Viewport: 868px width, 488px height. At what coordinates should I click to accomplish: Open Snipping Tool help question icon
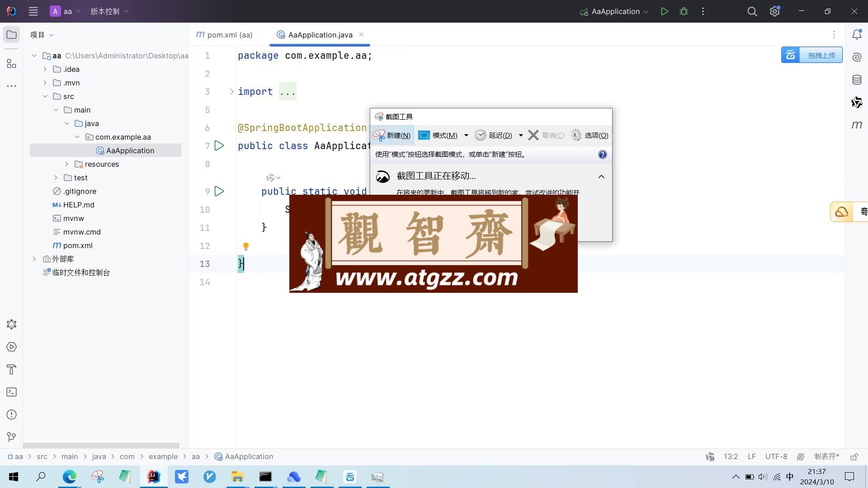(602, 155)
